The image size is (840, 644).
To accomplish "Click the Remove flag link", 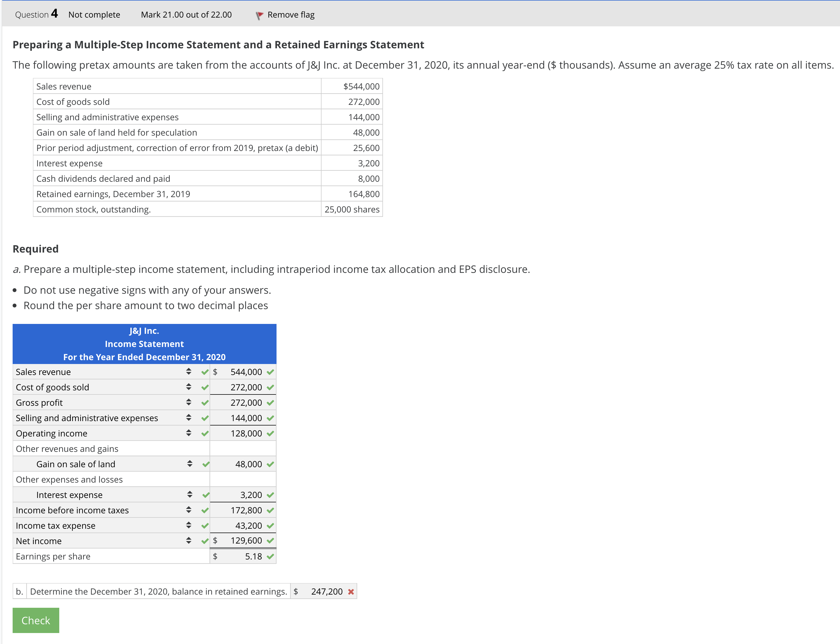I will pos(291,15).
